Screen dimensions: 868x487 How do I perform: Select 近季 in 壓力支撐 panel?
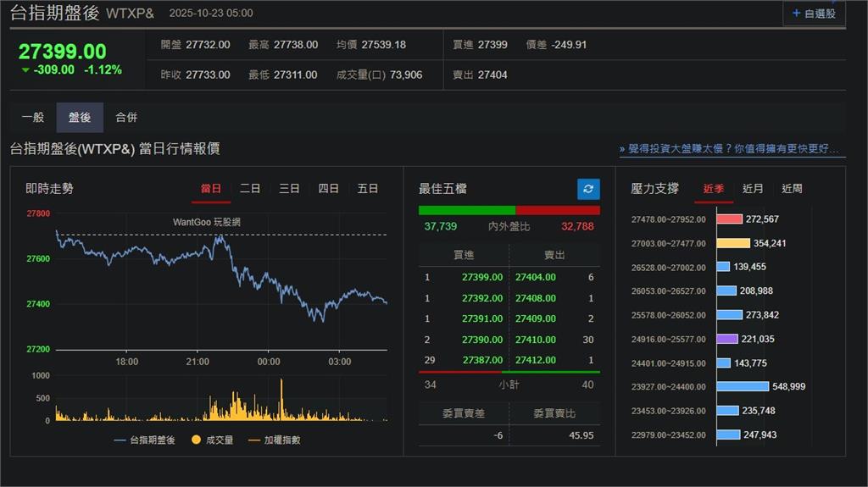coord(714,189)
